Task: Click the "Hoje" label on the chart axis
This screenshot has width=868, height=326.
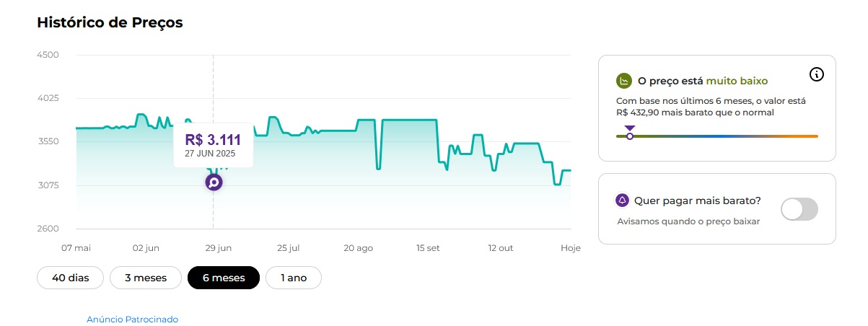Action: (x=571, y=248)
